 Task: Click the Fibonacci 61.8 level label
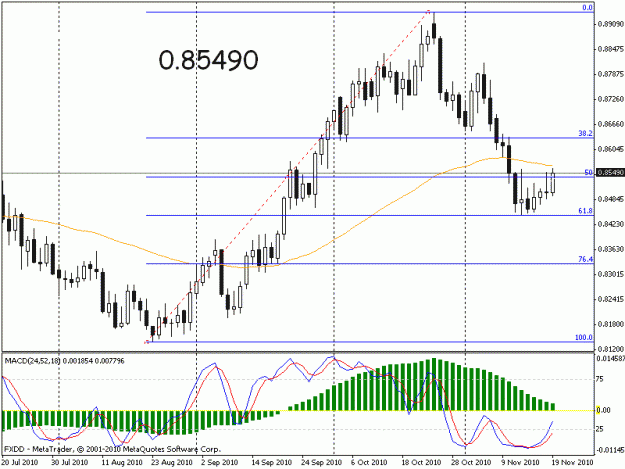coord(586,211)
